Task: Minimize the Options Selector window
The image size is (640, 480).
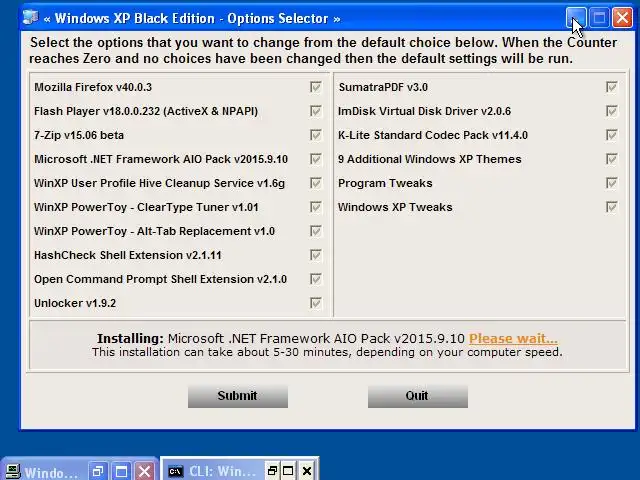Action: pos(576,18)
